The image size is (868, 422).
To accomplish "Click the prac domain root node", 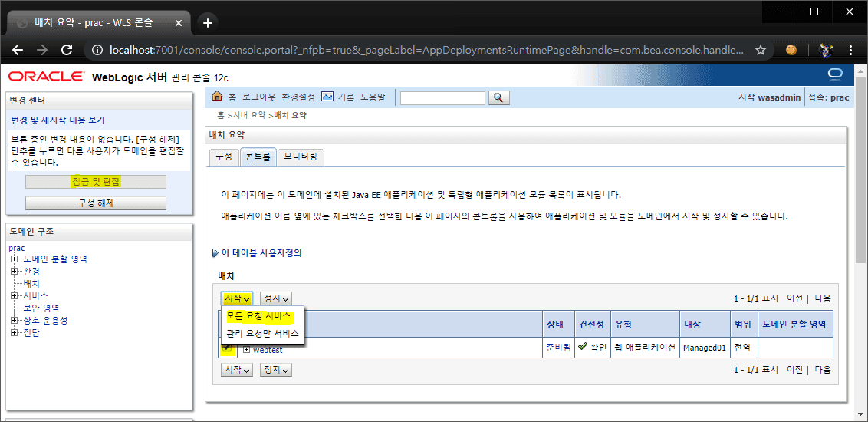I will click(17, 248).
